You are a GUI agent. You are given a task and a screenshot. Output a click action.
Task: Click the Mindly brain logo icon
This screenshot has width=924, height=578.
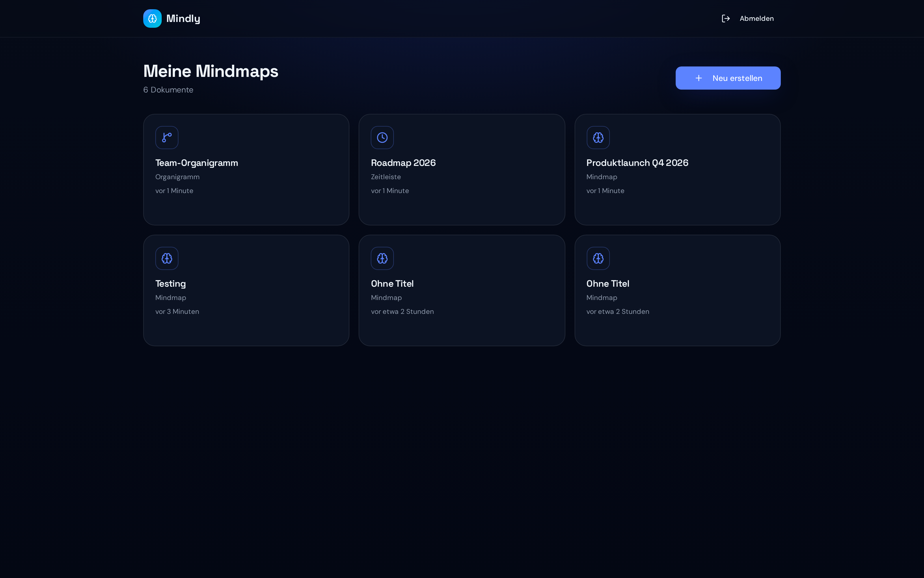[152, 18]
